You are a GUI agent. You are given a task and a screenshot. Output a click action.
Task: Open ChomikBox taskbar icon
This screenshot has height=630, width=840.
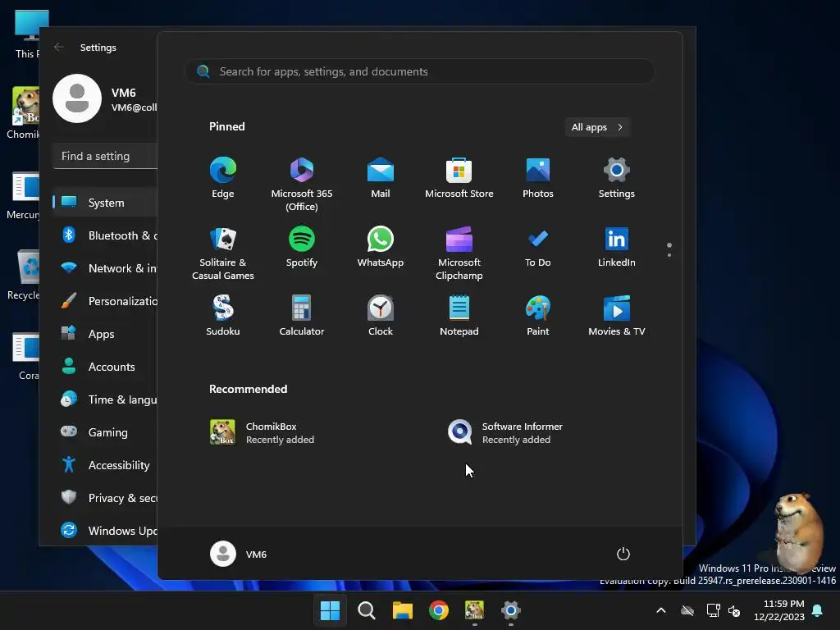tap(475, 610)
